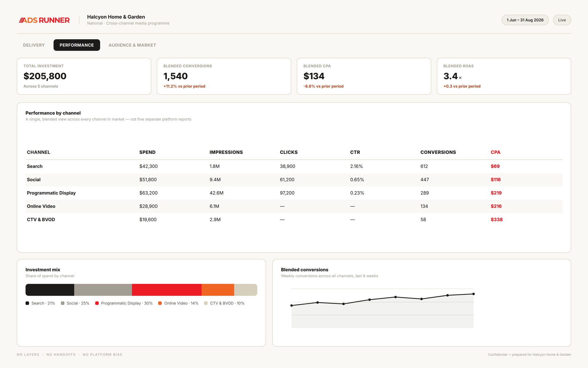The width and height of the screenshot is (588, 368).
Task: Click the $219 CPA value
Action: (x=496, y=193)
